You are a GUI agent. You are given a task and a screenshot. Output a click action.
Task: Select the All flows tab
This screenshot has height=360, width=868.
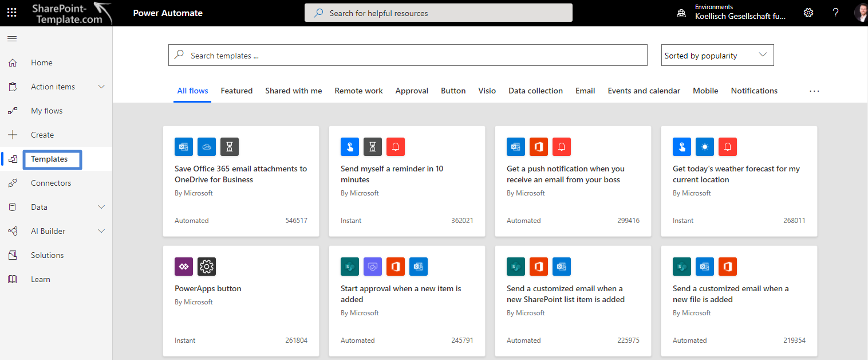(192, 91)
